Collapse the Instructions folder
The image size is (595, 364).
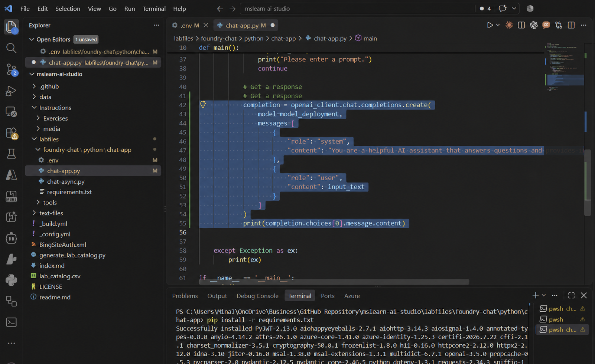click(x=34, y=108)
